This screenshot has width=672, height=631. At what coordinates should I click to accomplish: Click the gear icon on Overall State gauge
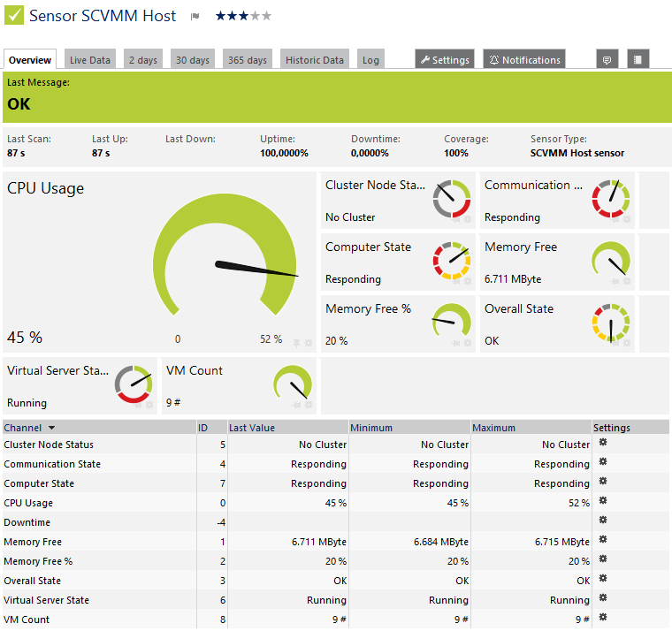click(627, 343)
